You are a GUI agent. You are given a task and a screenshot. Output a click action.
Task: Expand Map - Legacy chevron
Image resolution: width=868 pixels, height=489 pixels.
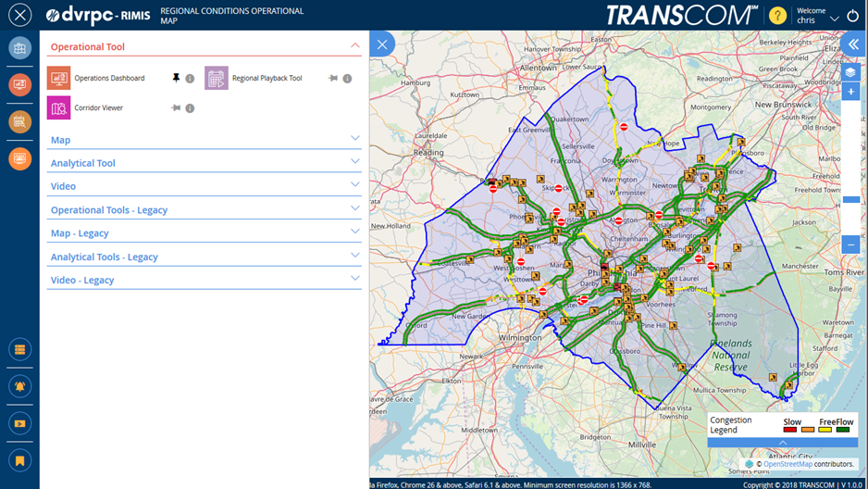click(x=355, y=232)
